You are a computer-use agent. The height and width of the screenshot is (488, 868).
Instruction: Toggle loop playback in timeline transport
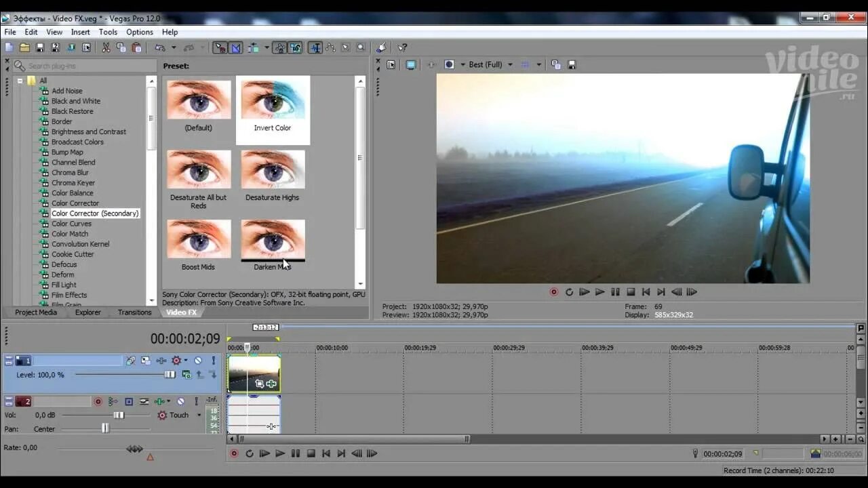(250, 453)
